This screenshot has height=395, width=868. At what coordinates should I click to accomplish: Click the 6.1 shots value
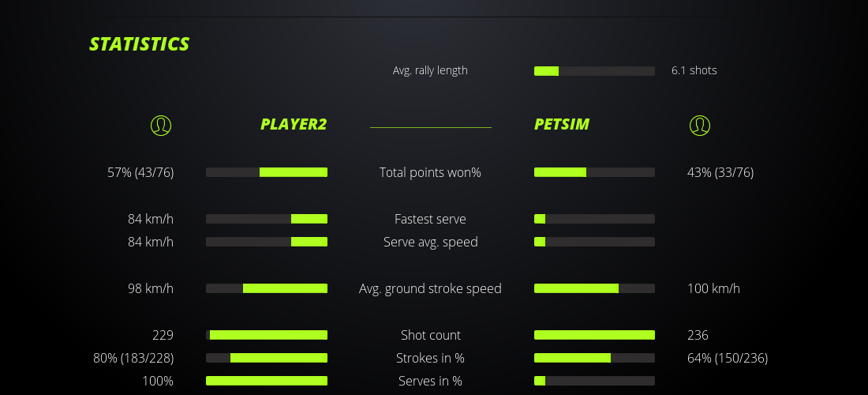(694, 70)
